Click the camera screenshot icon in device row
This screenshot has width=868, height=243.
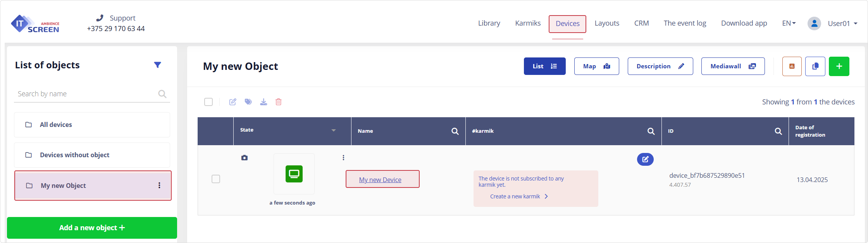244,158
